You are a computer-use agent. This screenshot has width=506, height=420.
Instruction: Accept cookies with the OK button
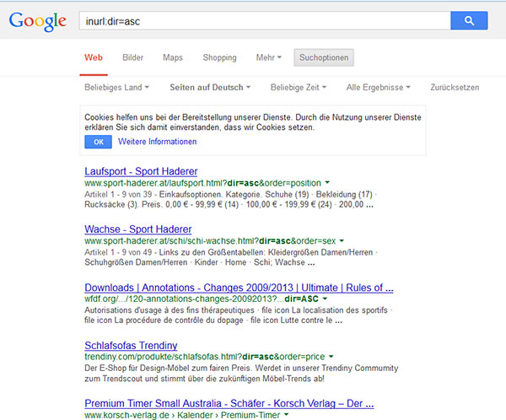pyautogui.click(x=99, y=142)
